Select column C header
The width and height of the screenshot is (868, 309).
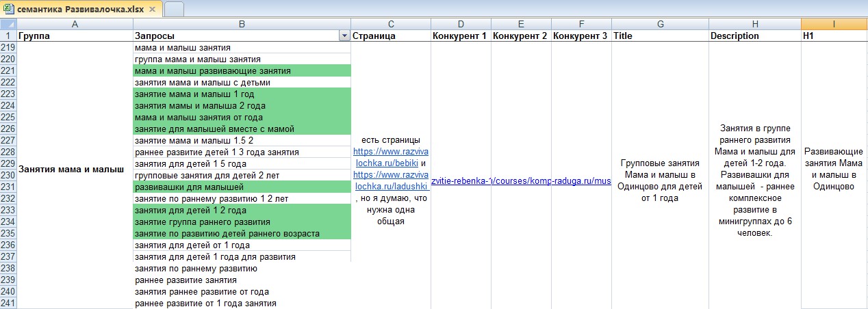point(390,24)
